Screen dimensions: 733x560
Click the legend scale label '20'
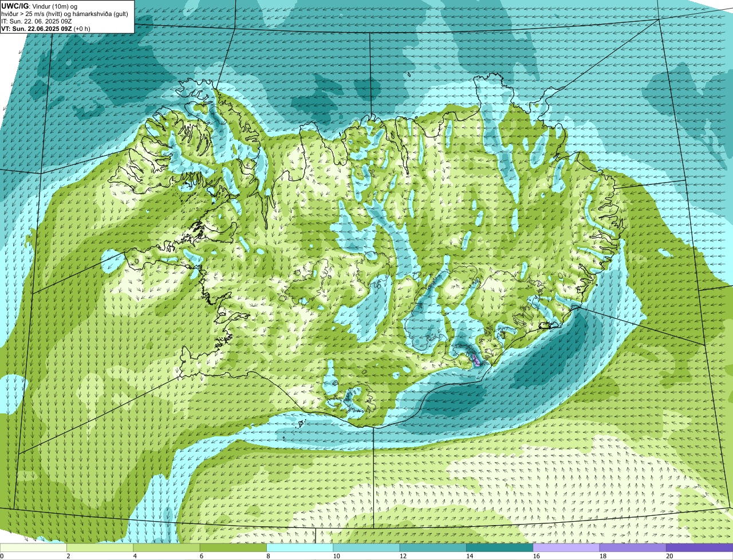(x=669, y=556)
